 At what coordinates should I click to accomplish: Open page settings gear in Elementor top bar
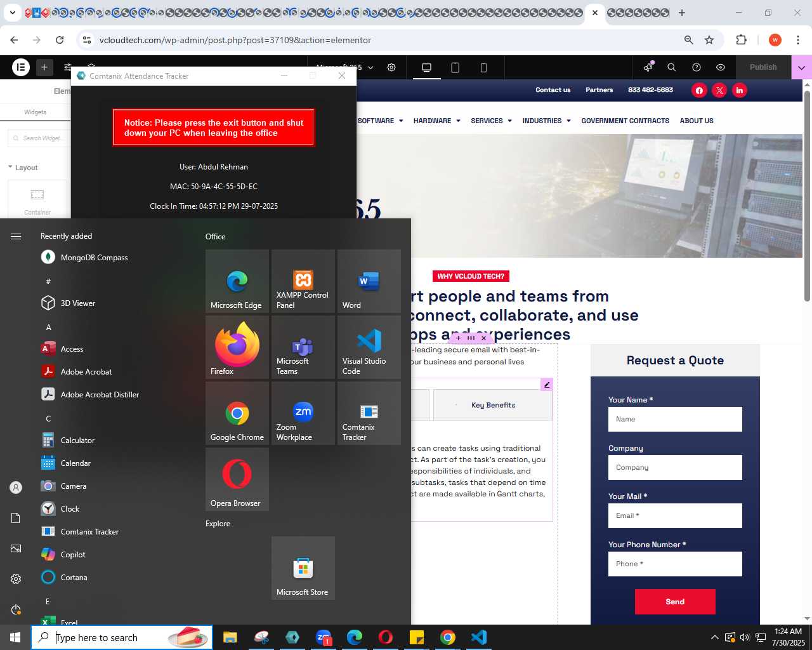click(x=391, y=67)
